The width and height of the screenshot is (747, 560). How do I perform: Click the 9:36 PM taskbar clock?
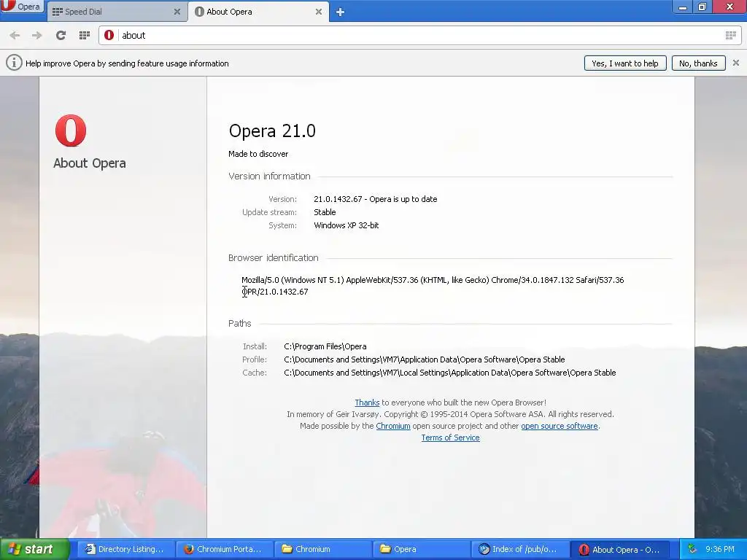tap(720, 549)
